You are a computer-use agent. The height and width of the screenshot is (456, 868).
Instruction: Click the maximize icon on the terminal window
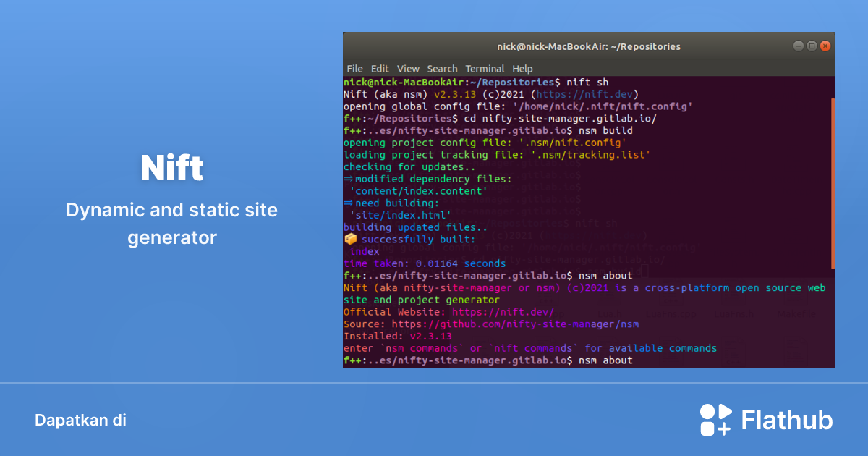click(x=811, y=46)
